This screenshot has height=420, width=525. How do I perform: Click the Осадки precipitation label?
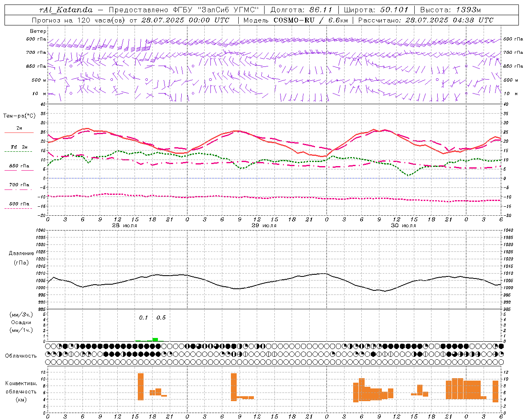21,322
